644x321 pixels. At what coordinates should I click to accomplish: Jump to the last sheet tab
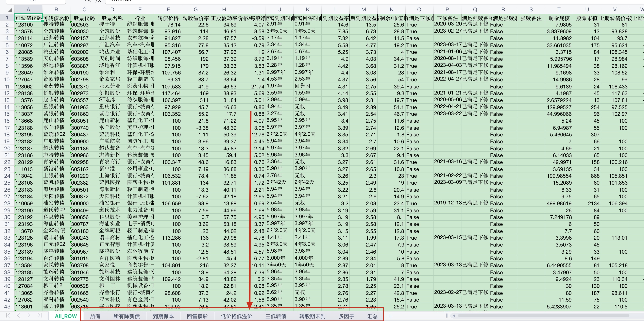(x=39, y=316)
